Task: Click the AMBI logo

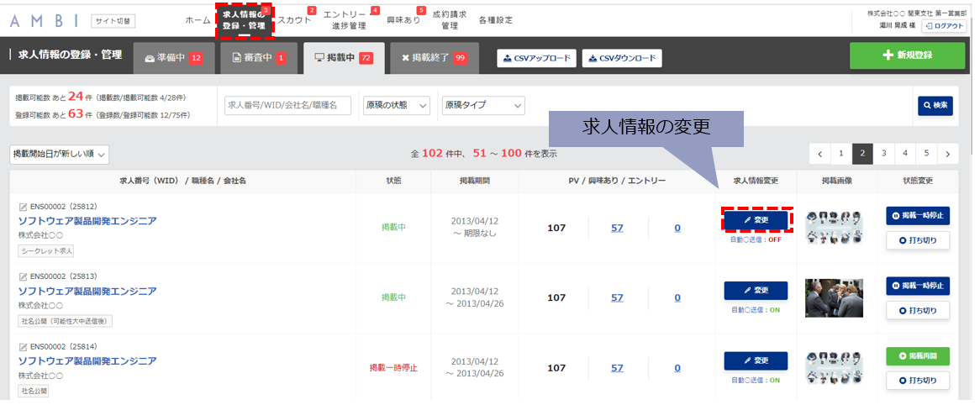Action: [x=43, y=21]
